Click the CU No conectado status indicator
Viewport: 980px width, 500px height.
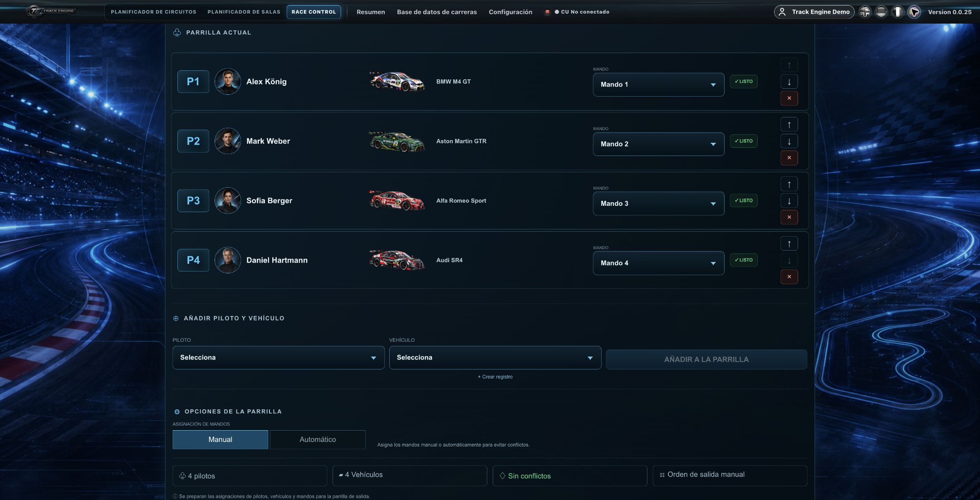577,12
